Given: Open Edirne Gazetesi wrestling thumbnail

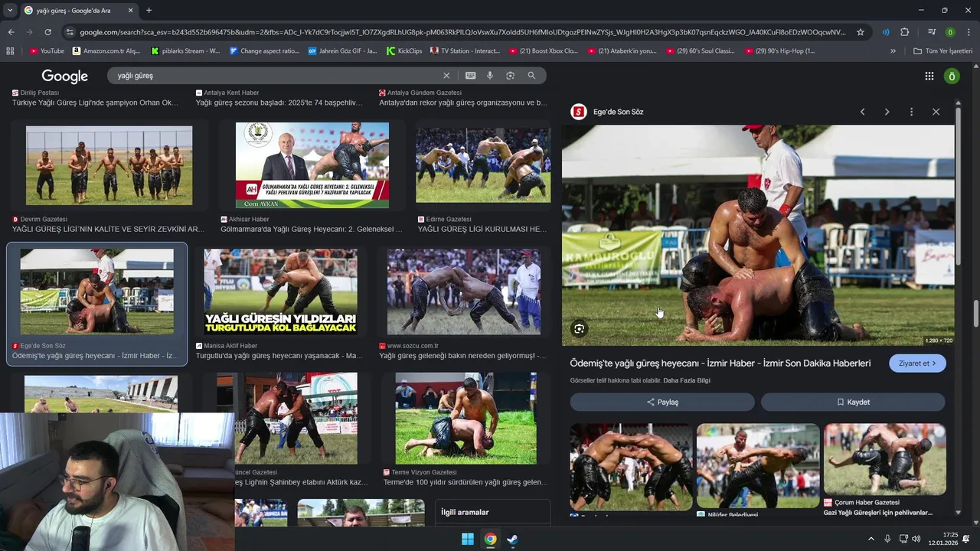Looking at the screenshot, I should pyautogui.click(x=483, y=165).
